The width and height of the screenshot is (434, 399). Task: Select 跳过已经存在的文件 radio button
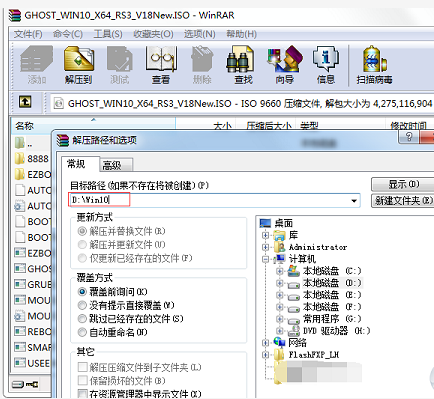pyautogui.click(x=82, y=319)
